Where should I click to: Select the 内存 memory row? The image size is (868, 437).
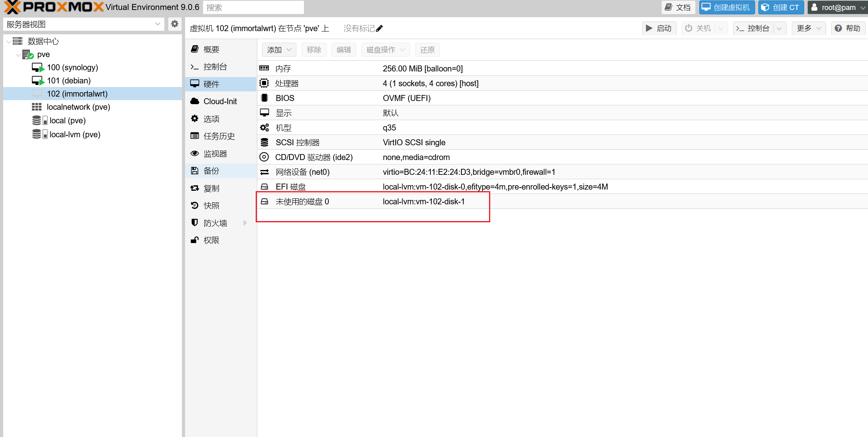tap(562, 69)
